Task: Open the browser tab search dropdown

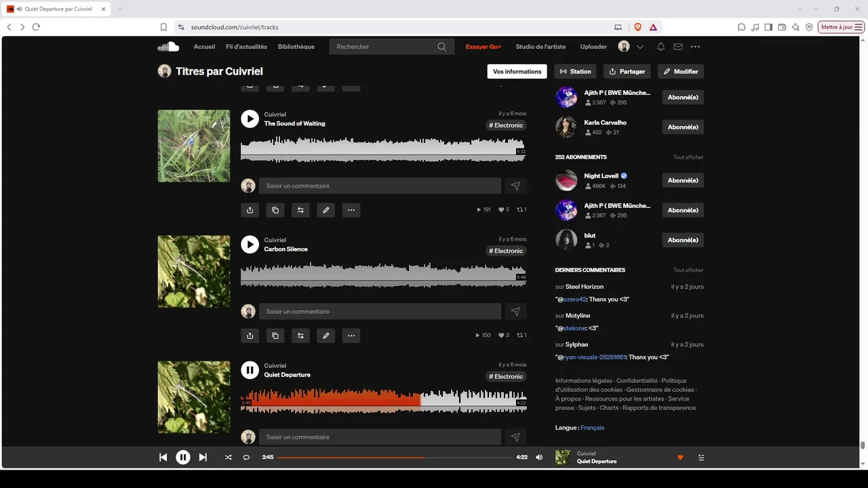Action: (800, 9)
